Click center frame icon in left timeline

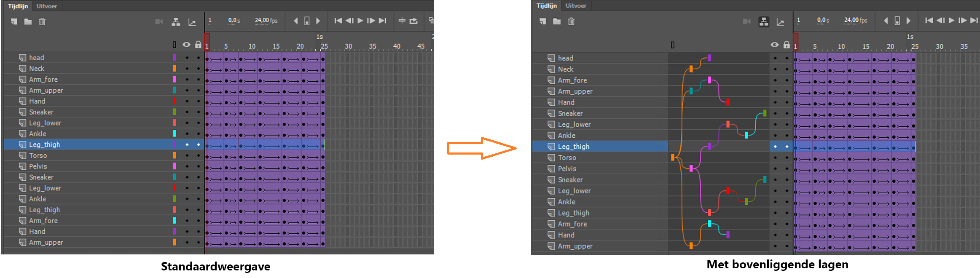point(402,21)
